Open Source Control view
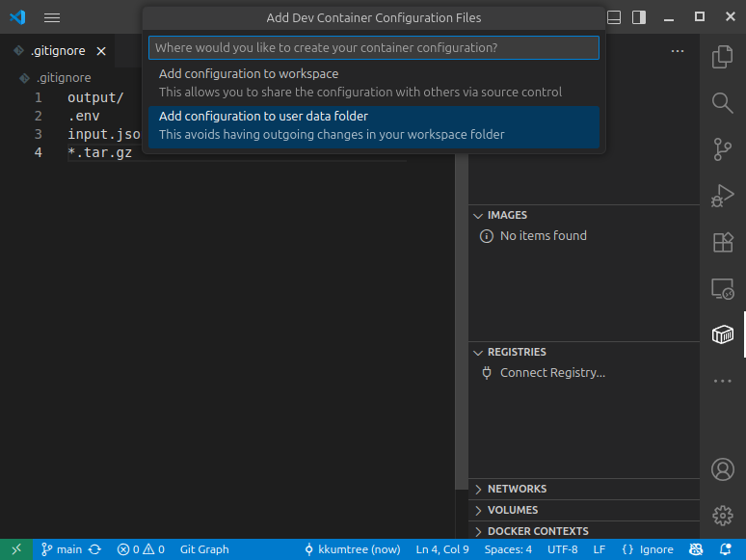This screenshot has height=560, width=746. 722,149
